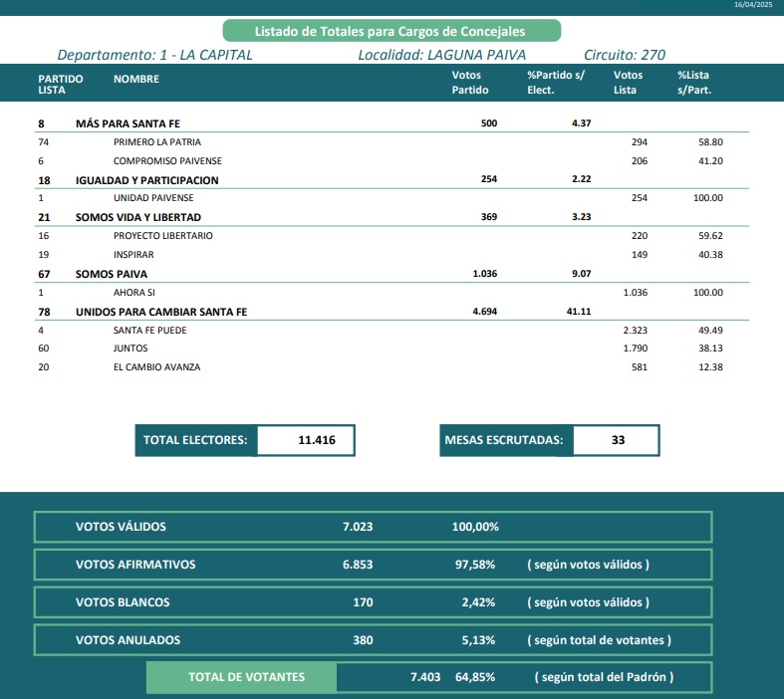
Task: Select the 'JUNTOS' list row
Action: click(392, 349)
